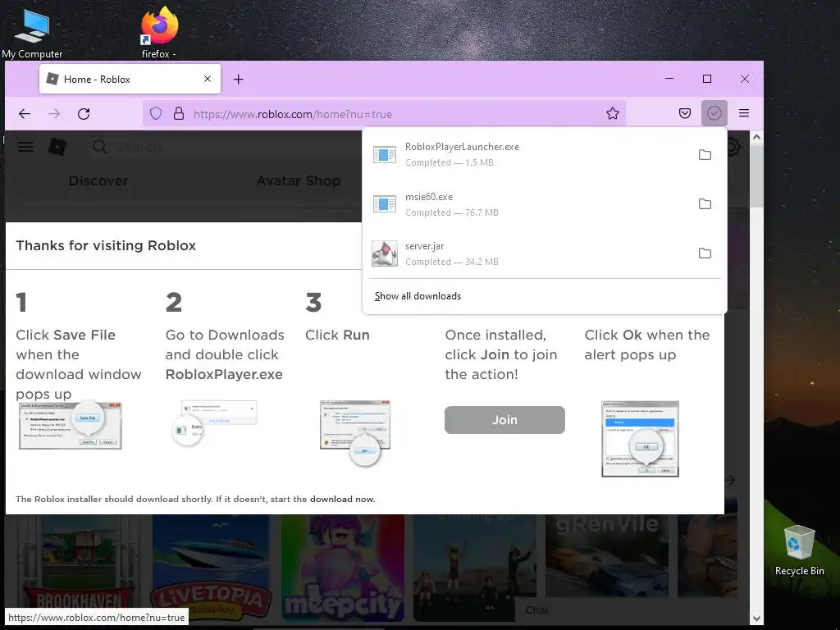Image resolution: width=840 pixels, height=630 pixels.
Task: Close the Home - Roblox tab
Action: click(x=208, y=79)
